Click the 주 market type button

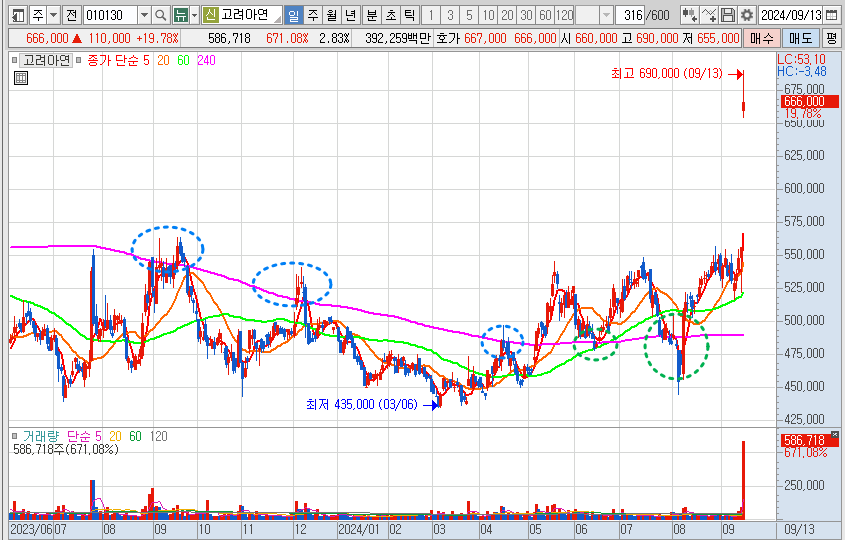coord(37,15)
